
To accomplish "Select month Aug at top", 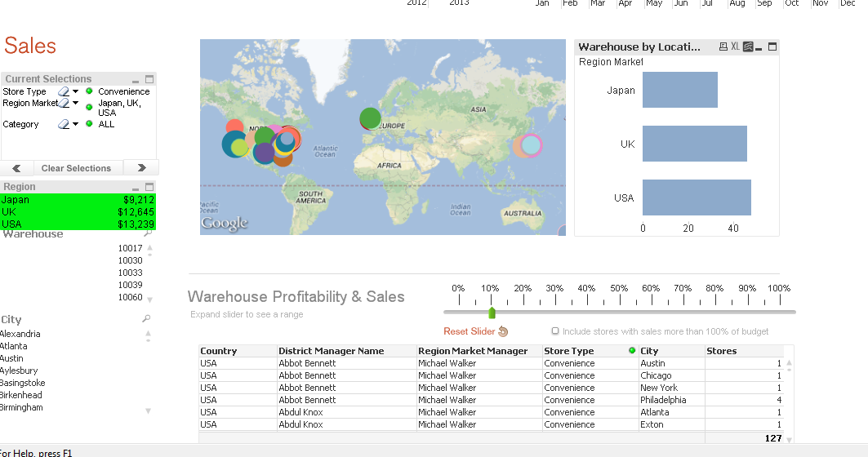I will coord(737,2).
